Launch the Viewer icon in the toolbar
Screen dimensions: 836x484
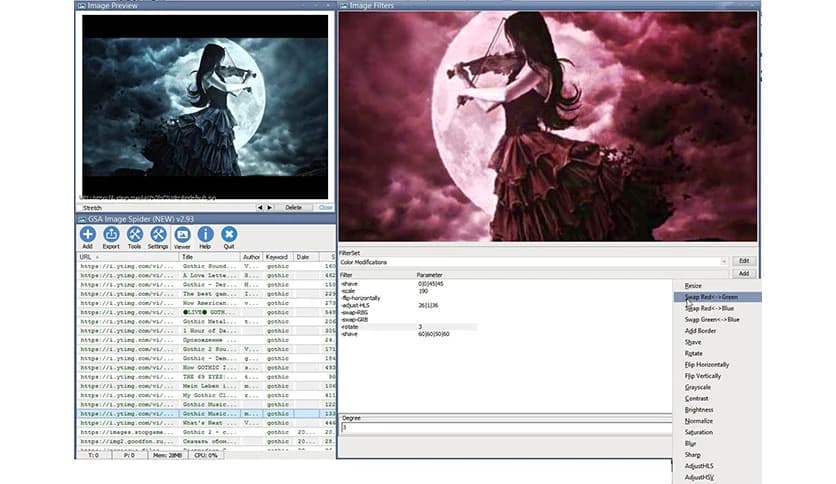(182, 237)
